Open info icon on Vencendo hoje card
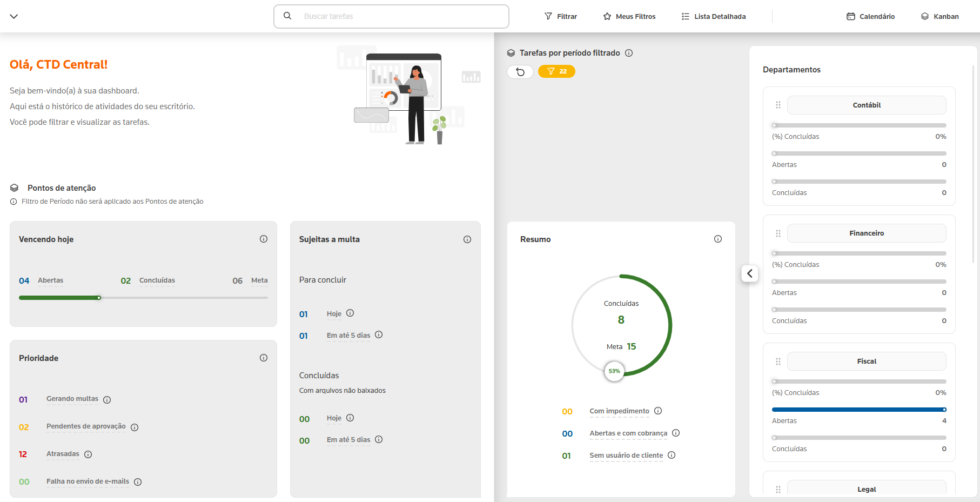980x502 pixels. [x=264, y=239]
